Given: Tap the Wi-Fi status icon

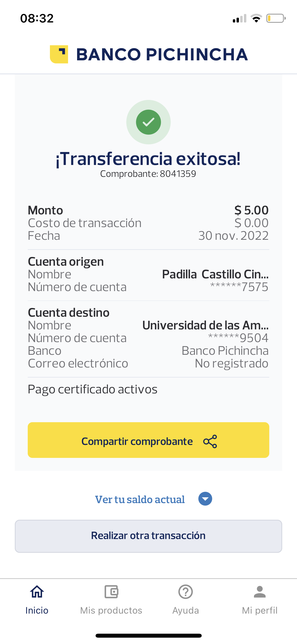Looking at the screenshot, I should tap(256, 18).
